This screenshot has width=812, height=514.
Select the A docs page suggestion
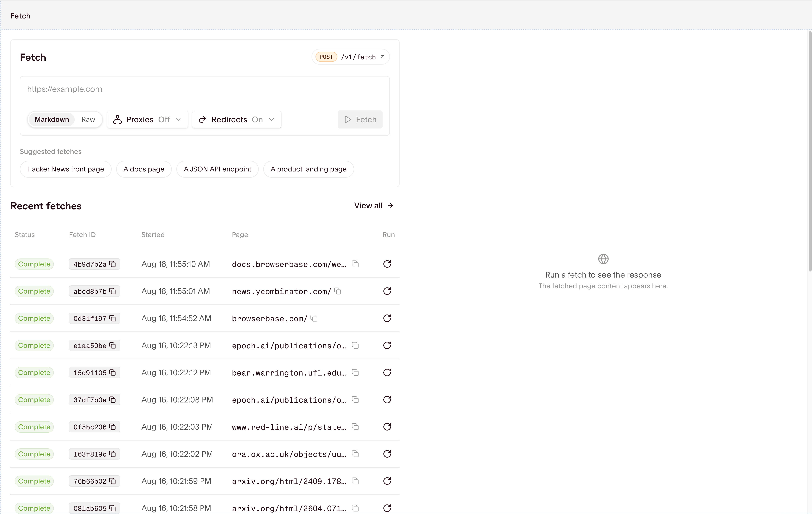pos(144,169)
